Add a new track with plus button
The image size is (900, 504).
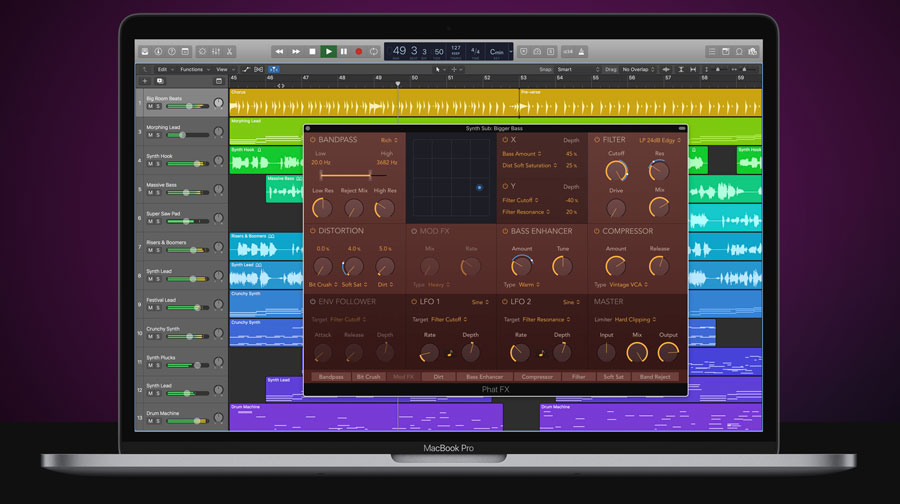145,81
